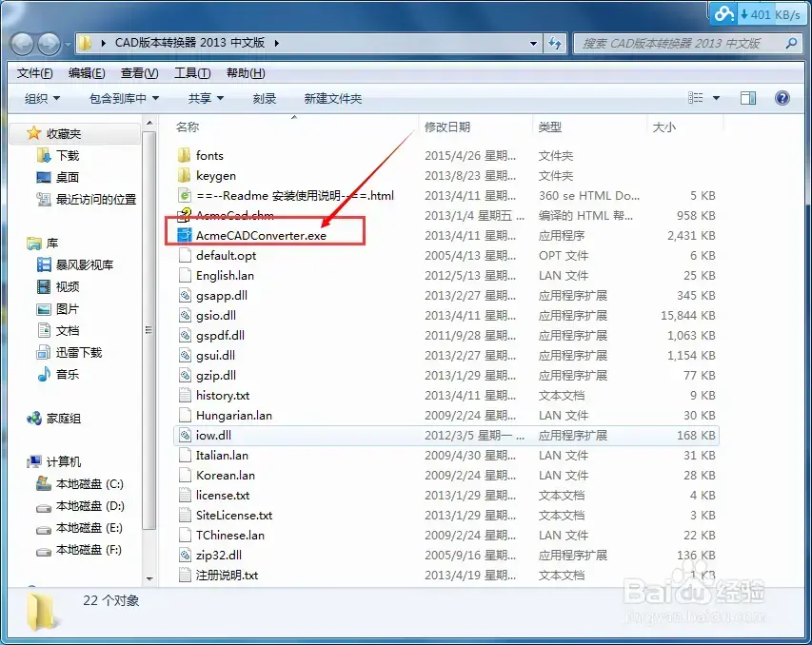Open the 查看(V) menu

click(x=139, y=73)
